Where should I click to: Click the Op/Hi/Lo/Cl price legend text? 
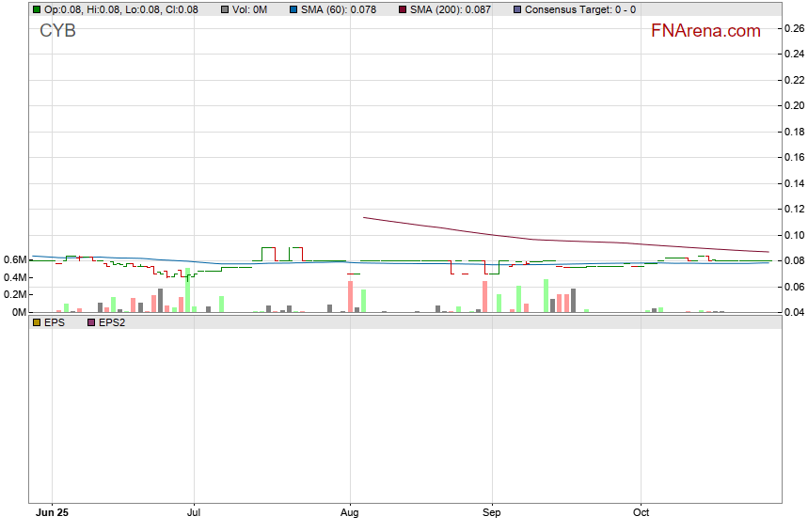[x=121, y=9]
